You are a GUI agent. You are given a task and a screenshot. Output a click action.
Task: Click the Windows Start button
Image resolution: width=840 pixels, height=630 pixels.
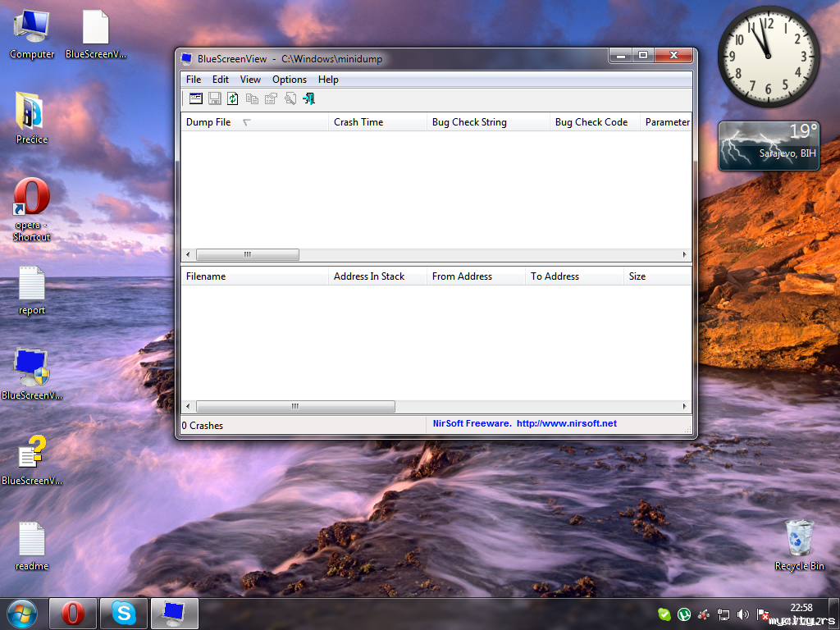tap(21, 613)
